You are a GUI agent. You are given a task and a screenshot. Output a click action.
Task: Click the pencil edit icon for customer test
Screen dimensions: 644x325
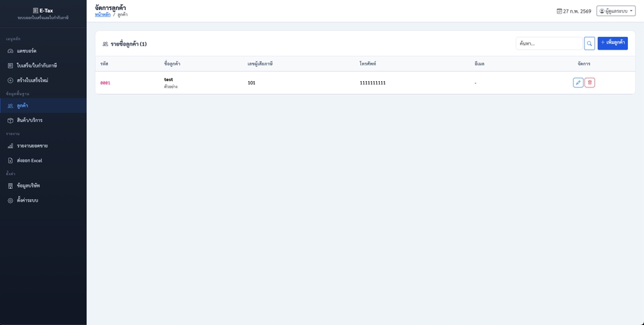point(578,82)
